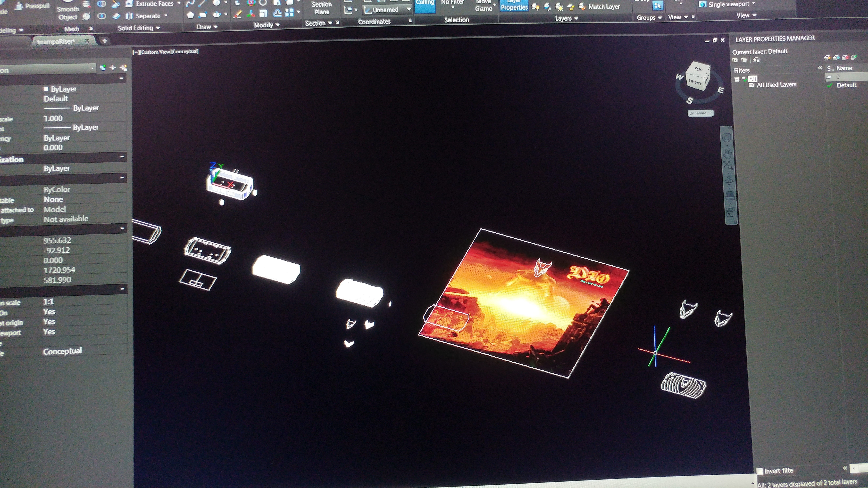Expand the Layers panel
The width and height of the screenshot is (868, 488).
[x=566, y=18]
